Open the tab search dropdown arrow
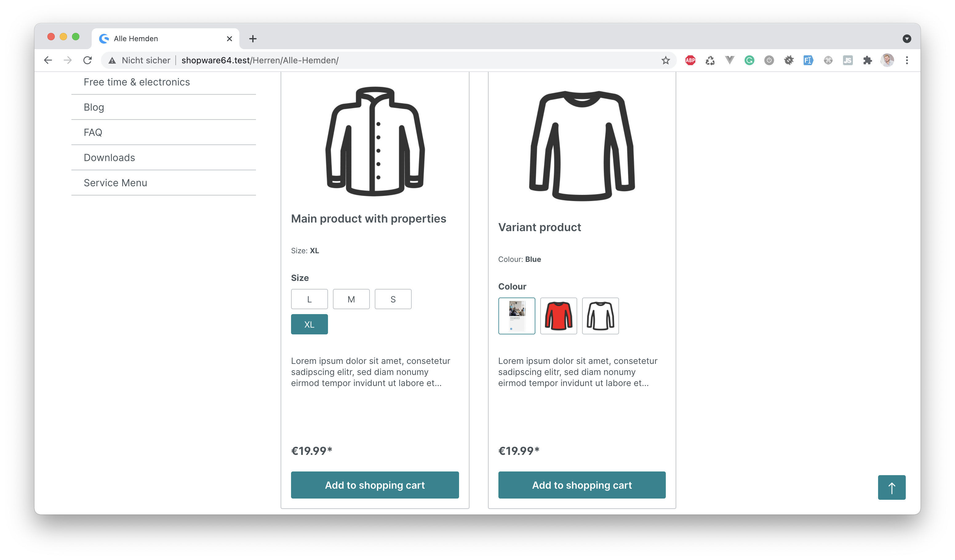Image resolution: width=955 pixels, height=560 pixels. tap(906, 39)
